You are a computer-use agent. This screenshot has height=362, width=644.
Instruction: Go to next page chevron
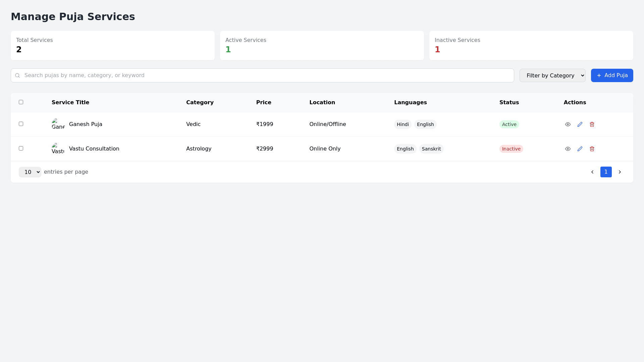[620, 172]
